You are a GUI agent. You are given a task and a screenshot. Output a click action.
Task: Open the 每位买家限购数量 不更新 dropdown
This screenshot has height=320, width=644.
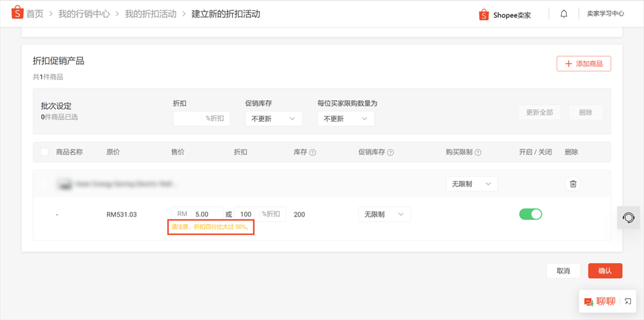[345, 119]
